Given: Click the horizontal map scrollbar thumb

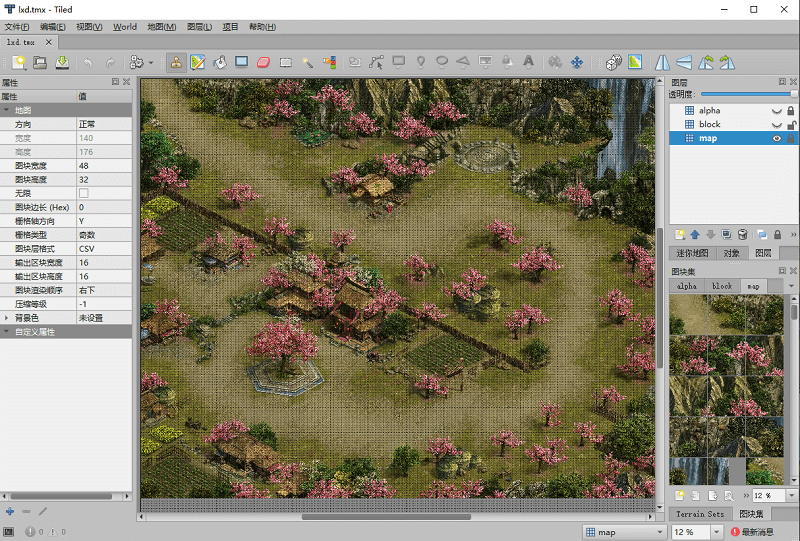Looking at the screenshot, I should [386, 517].
